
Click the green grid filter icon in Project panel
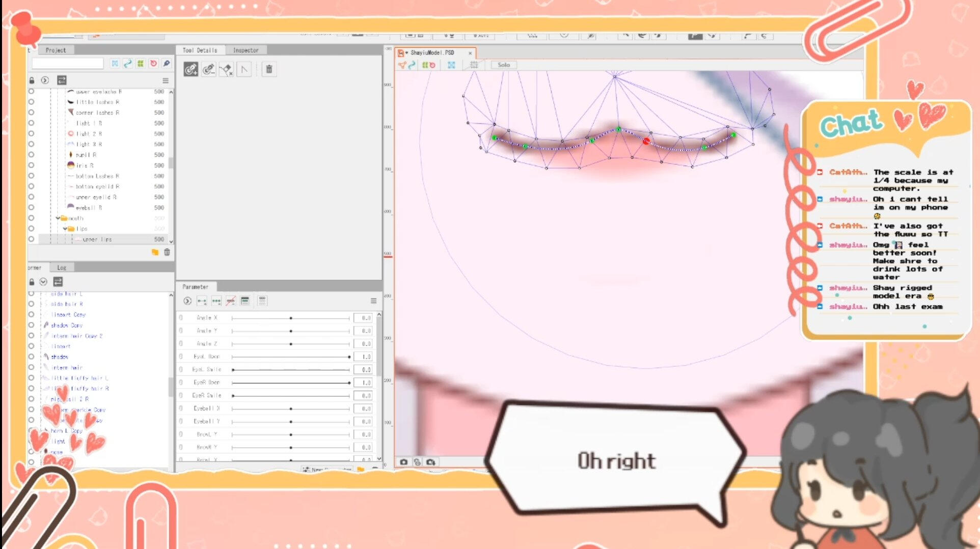[141, 64]
